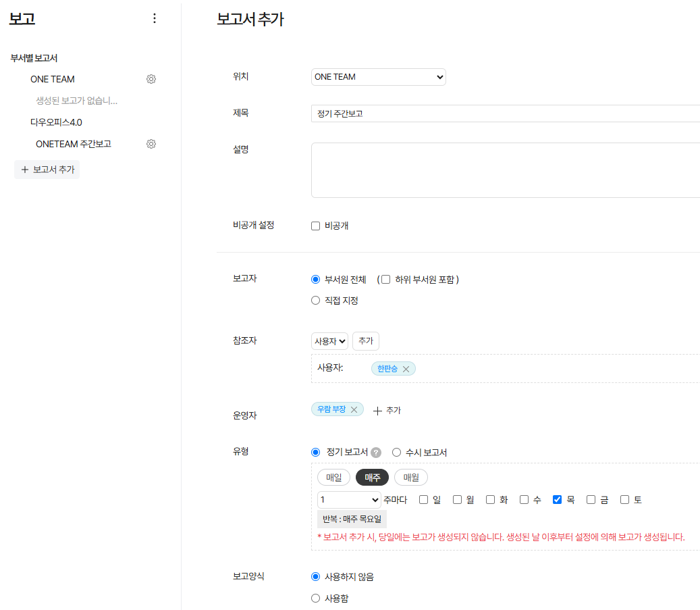Check the 하위 부서원 포함 option
This screenshot has width=700, height=610.
386,280
